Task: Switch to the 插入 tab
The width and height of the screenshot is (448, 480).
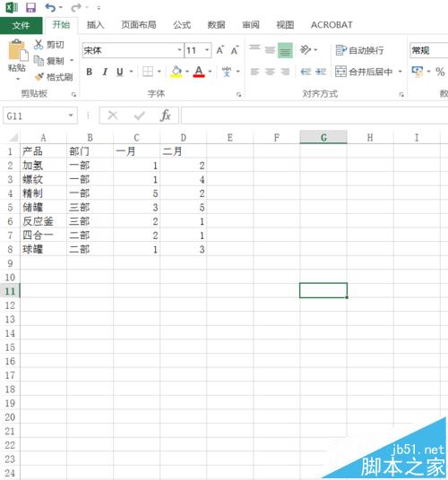Action: (x=95, y=25)
